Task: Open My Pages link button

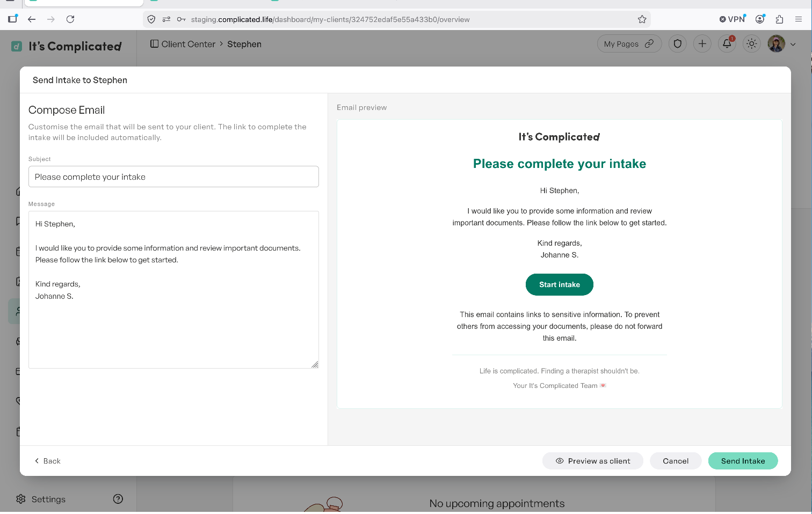Action: click(x=629, y=44)
